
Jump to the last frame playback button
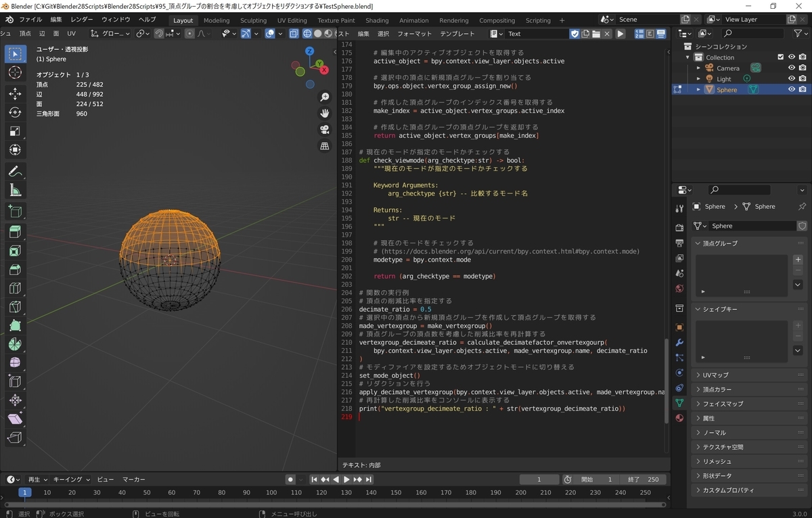tap(367, 479)
